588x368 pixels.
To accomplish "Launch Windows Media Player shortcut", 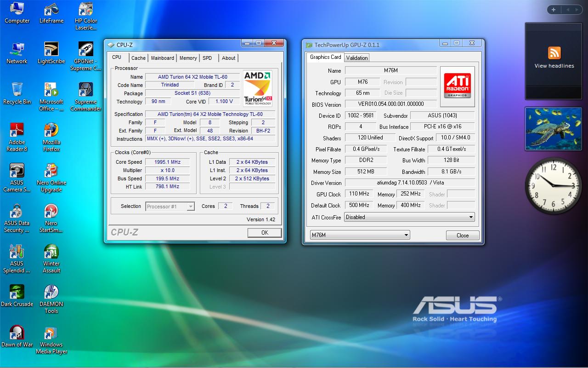I will coord(51,333).
